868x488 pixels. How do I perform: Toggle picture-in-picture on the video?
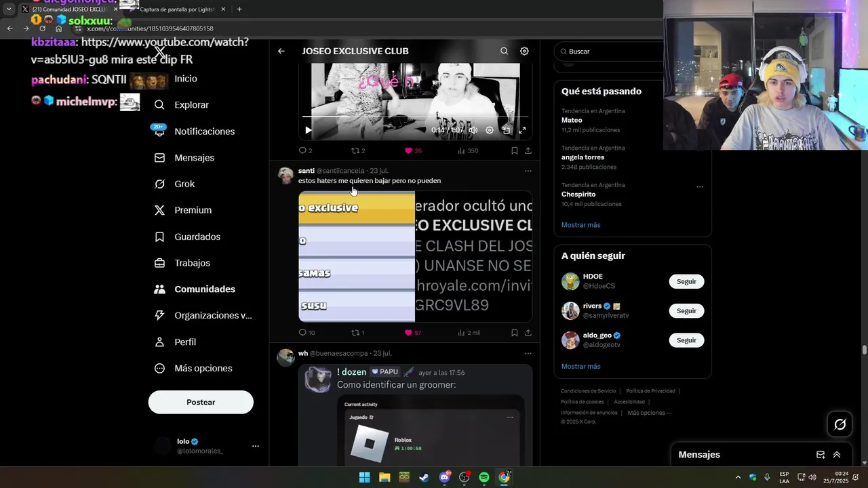click(506, 130)
